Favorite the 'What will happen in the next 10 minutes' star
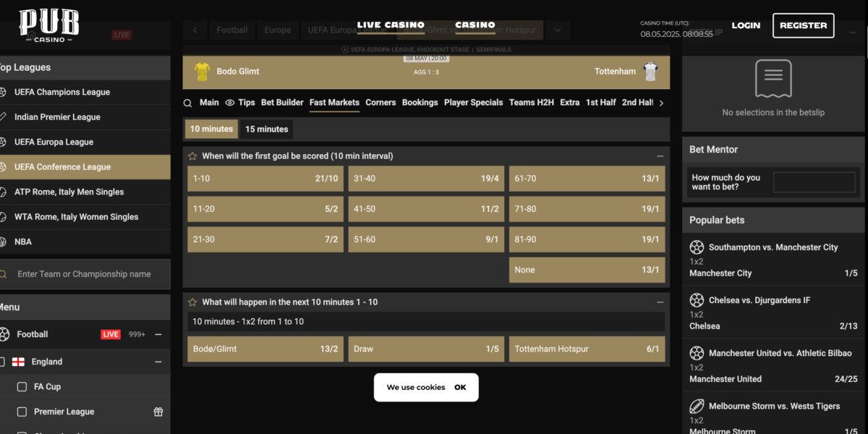 coord(192,302)
